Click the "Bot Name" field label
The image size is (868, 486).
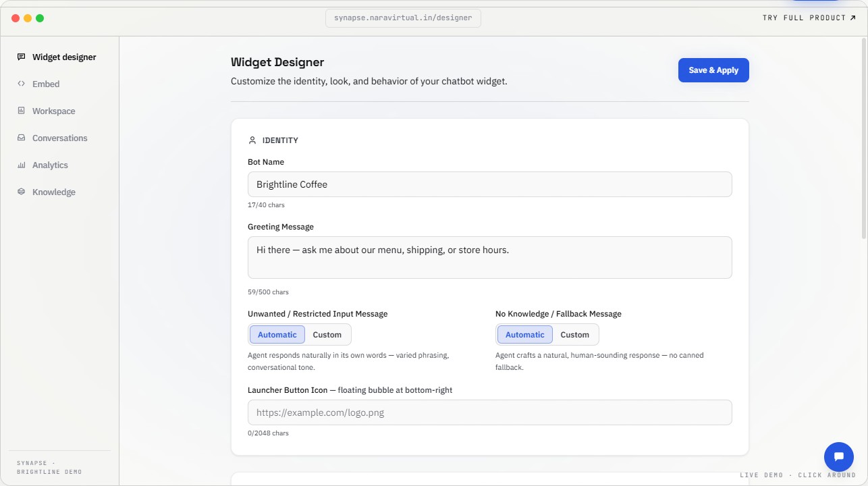click(266, 162)
